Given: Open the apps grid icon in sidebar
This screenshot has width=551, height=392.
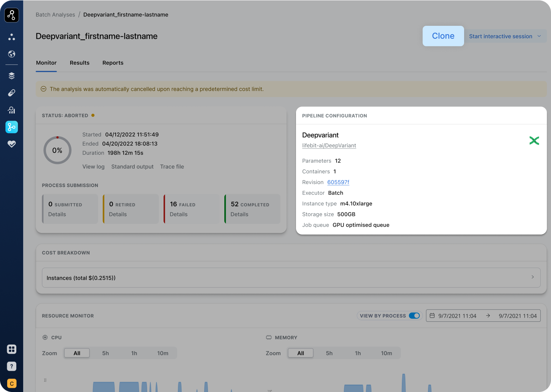Looking at the screenshot, I should [x=12, y=349].
